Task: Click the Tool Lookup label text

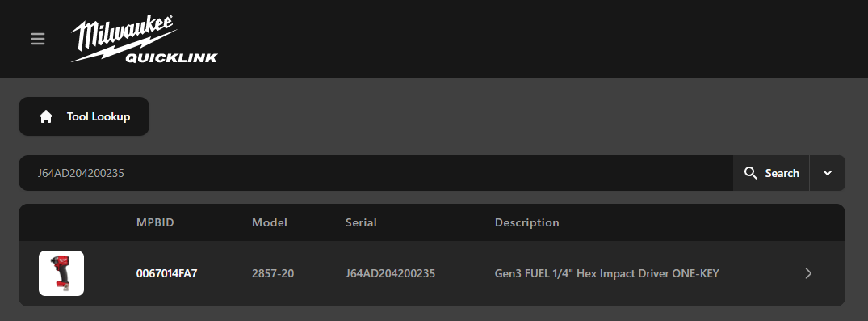Action: (99, 116)
